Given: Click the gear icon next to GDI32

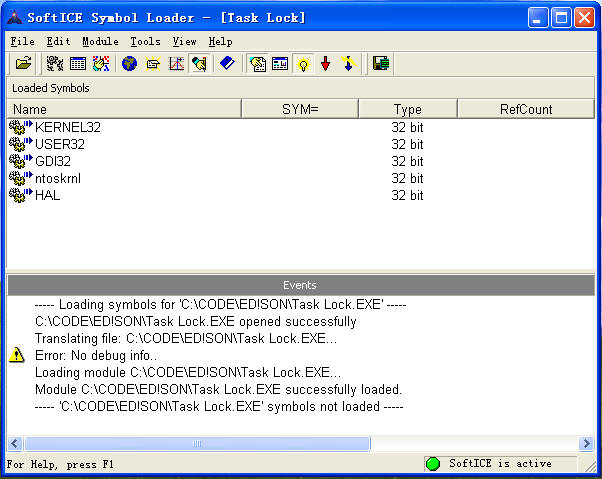Looking at the screenshot, I should tap(21, 161).
